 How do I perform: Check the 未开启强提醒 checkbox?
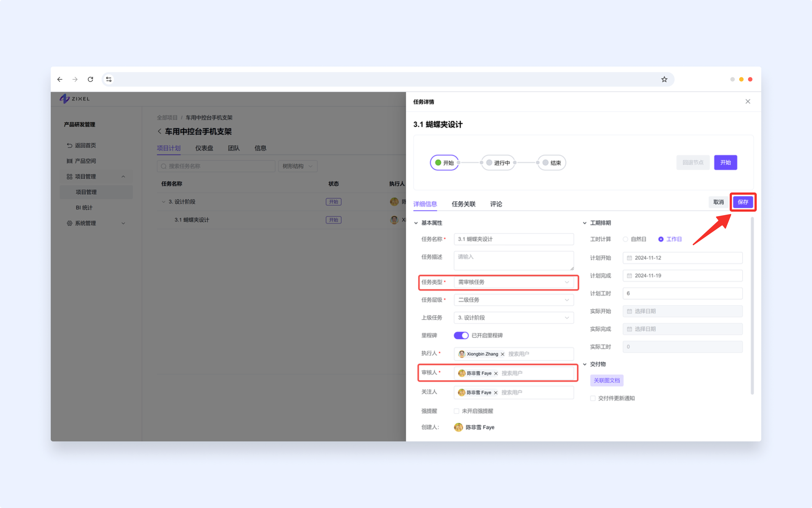[x=456, y=411]
